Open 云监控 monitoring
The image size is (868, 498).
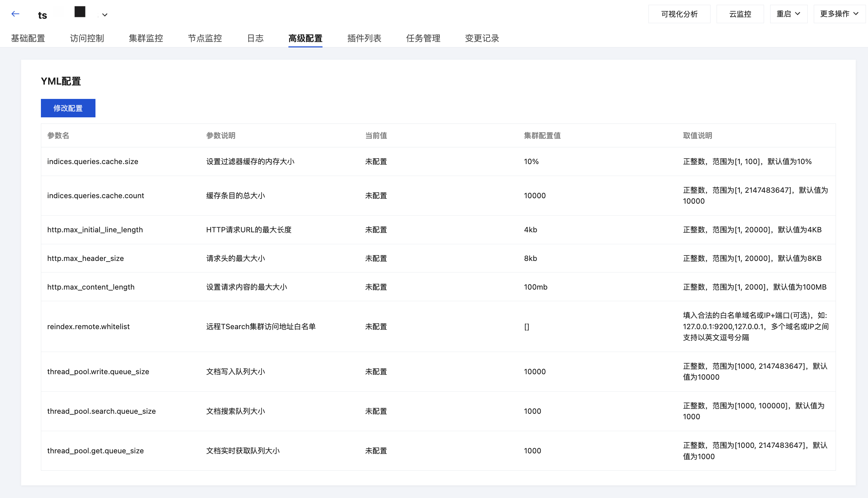[x=740, y=14]
